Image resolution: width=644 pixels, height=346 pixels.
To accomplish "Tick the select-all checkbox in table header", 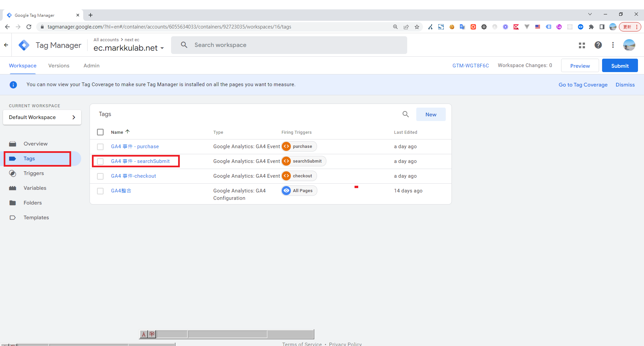I will (x=100, y=132).
